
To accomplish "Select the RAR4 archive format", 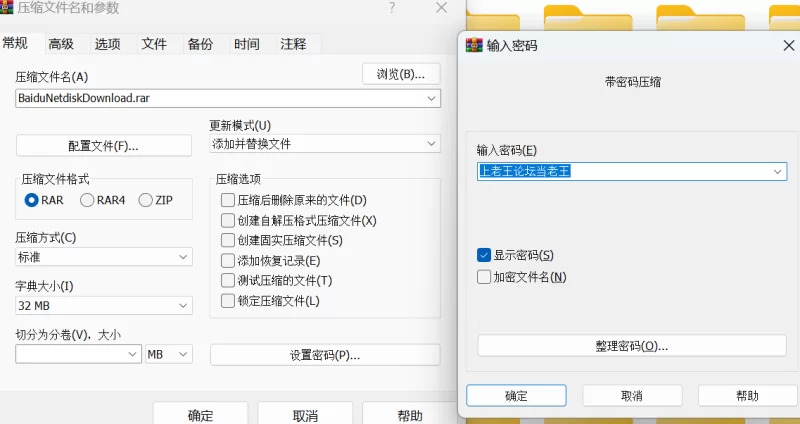I will click(x=87, y=200).
